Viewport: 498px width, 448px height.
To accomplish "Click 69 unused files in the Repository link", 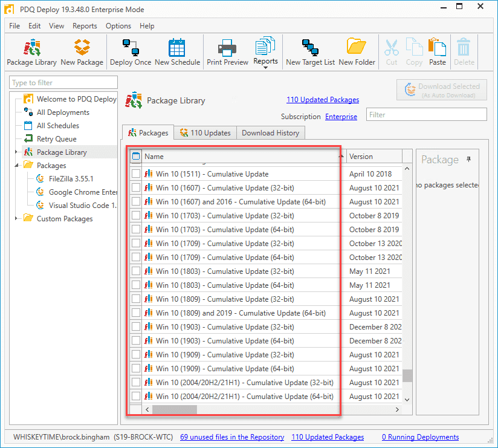I will [232, 437].
